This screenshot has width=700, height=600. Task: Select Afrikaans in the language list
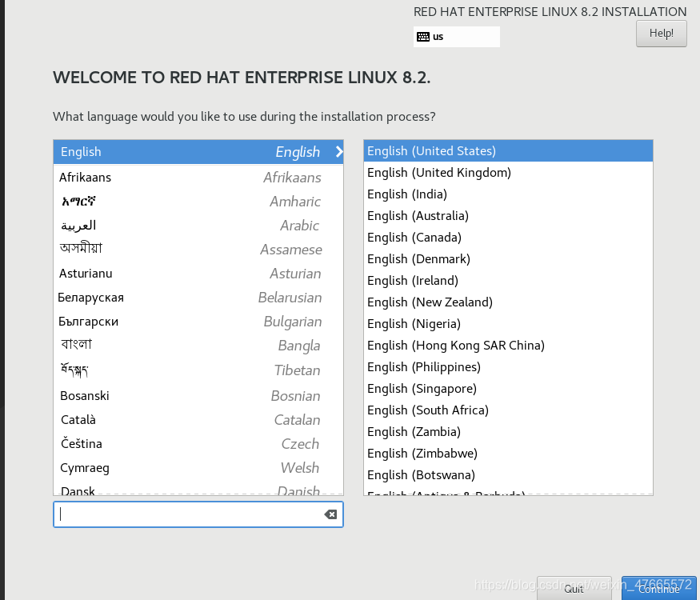point(198,178)
